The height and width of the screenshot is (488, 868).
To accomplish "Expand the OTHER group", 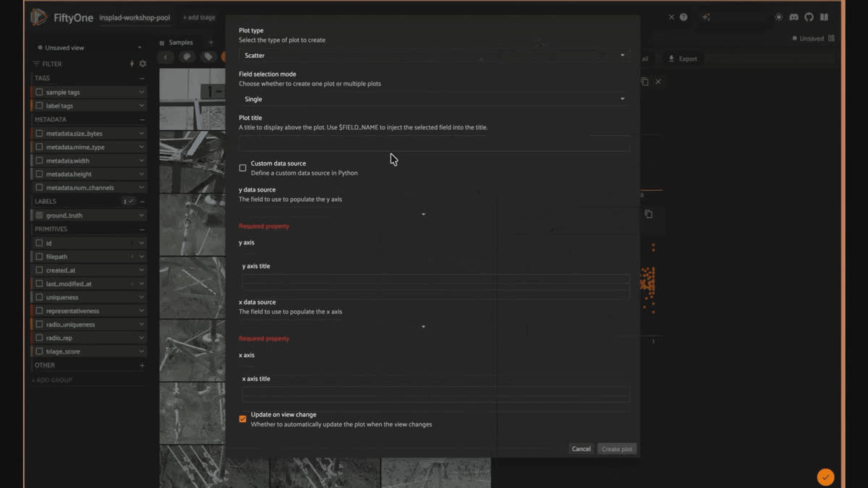I will click(142, 365).
